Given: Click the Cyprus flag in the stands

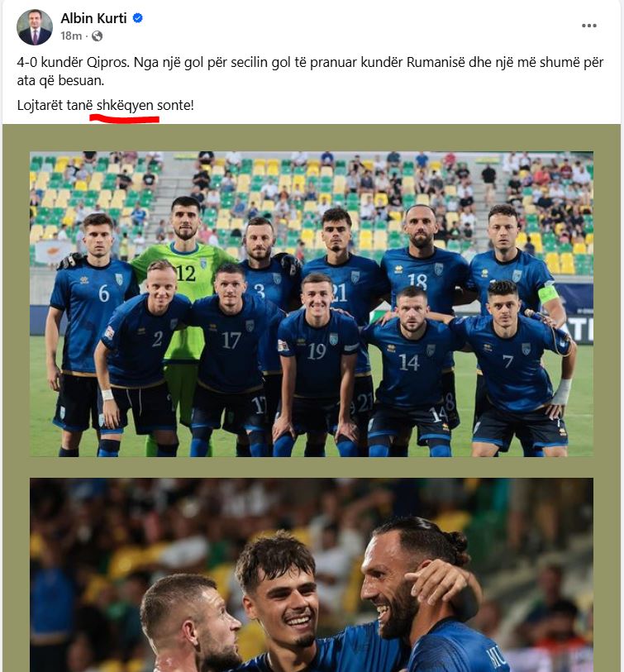Looking at the screenshot, I should click(x=54, y=252).
